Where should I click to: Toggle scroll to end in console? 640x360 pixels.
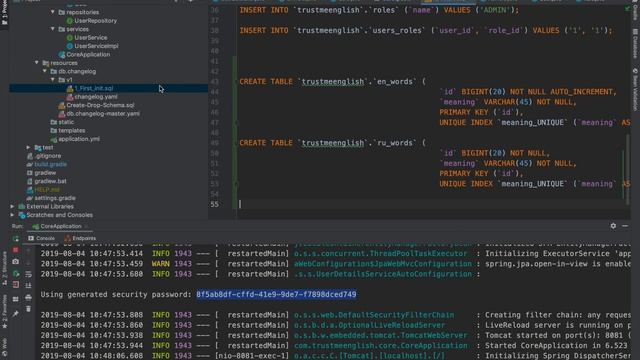click(28, 285)
